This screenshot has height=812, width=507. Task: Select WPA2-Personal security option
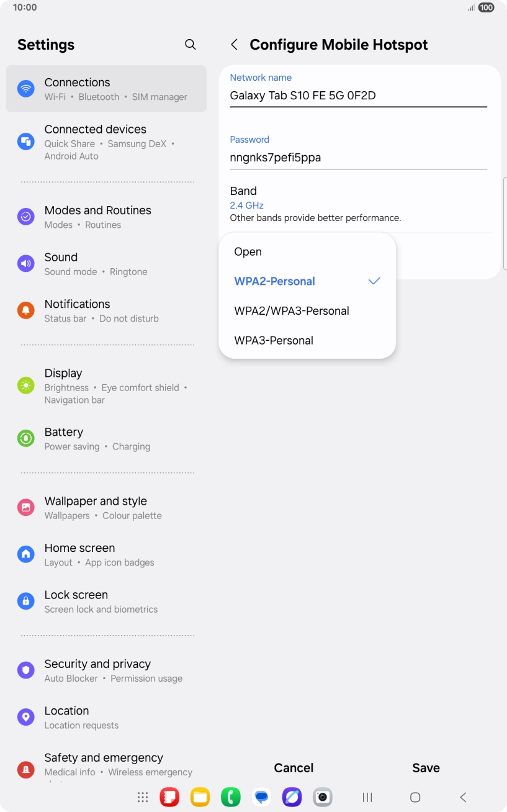275,281
